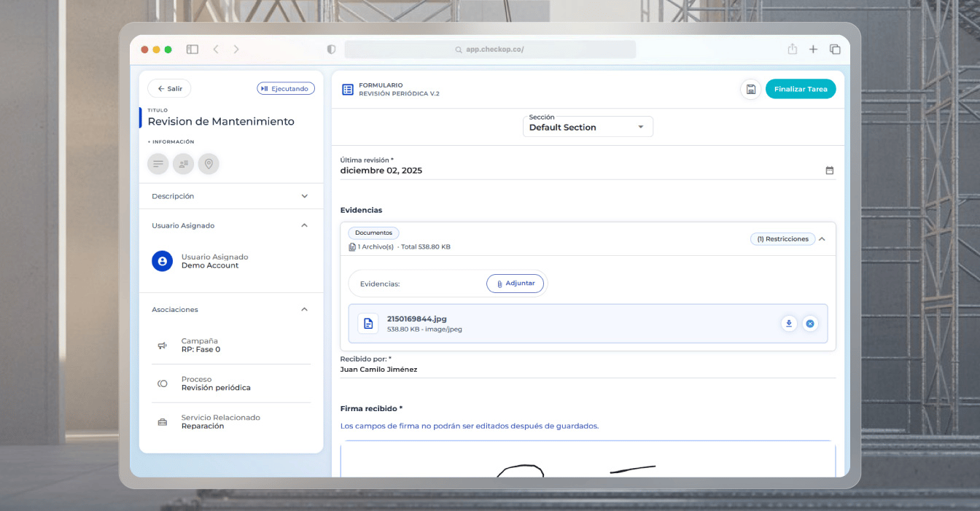Open a new browser tab
Image resolution: width=980 pixels, height=511 pixels.
pos(813,49)
